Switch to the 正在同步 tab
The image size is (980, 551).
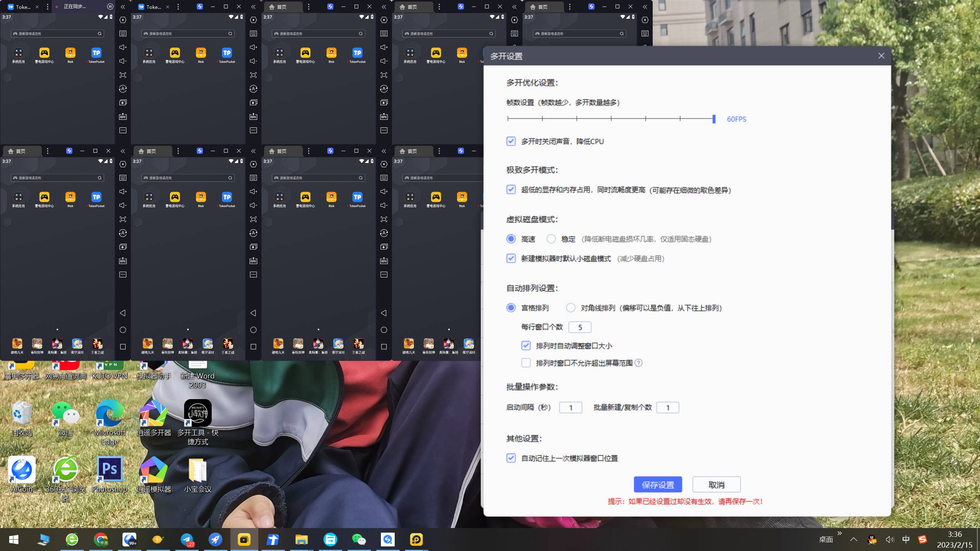(75, 7)
